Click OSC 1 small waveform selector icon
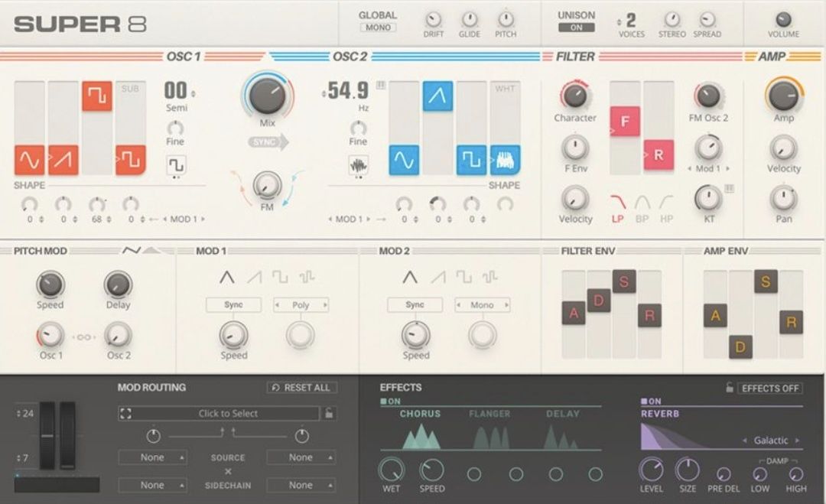This screenshot has width=826, height=504. click(x=176, y=165)
